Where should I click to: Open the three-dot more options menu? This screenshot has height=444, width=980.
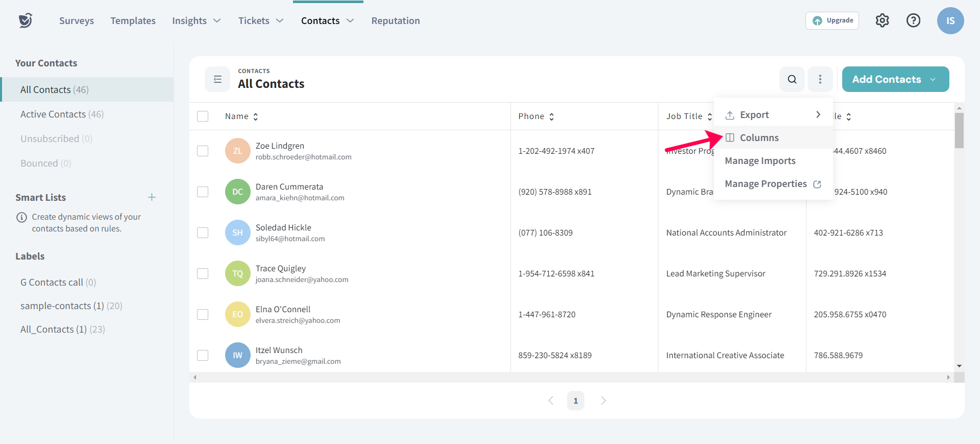pyautogui.click(x=820, y=79)
